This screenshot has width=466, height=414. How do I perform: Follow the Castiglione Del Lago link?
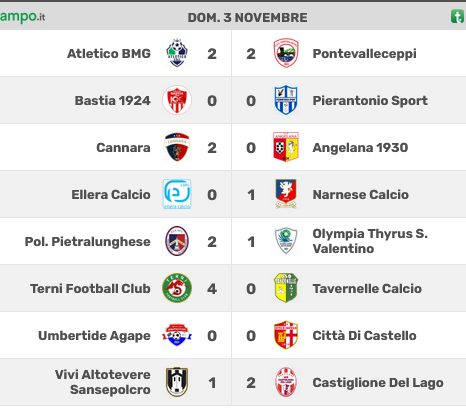click(x=378, y=383)
